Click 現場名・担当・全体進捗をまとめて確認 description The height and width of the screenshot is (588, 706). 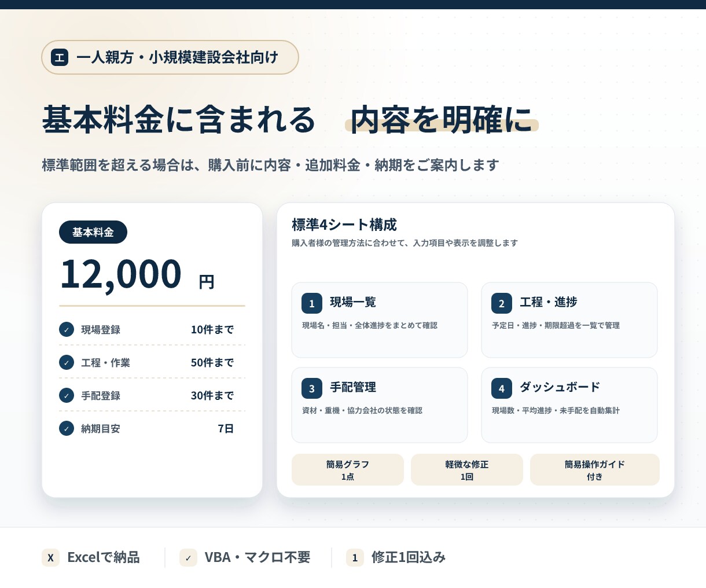click(x=370, y=325)
